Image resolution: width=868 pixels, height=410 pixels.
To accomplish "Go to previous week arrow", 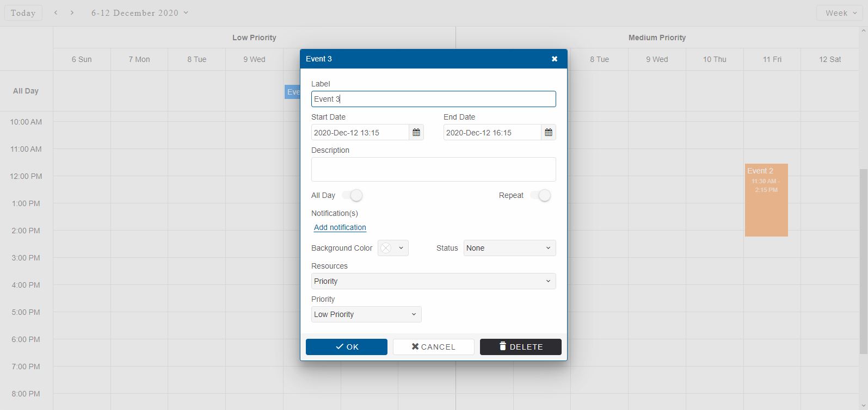I will pyautogui.click(x=56, y=13).
